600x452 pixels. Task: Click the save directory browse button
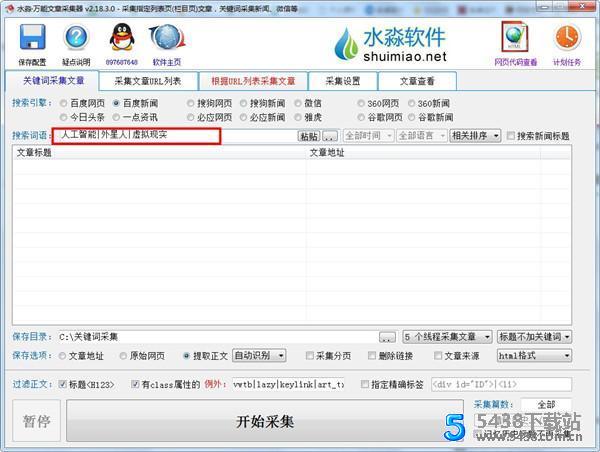(x=387, y=337)
